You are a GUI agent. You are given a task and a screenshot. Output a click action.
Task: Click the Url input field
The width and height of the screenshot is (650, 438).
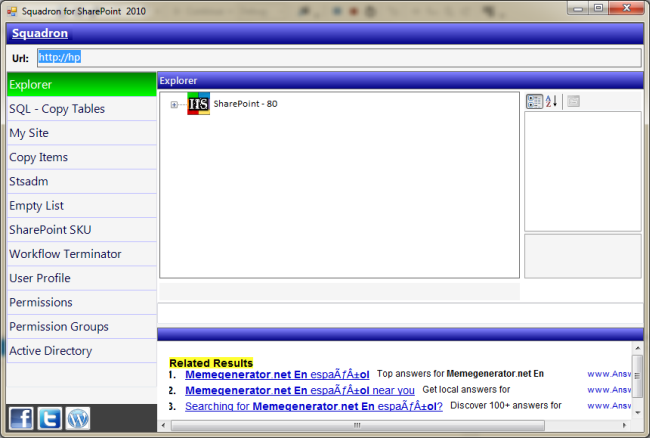(x=339, y=58)
